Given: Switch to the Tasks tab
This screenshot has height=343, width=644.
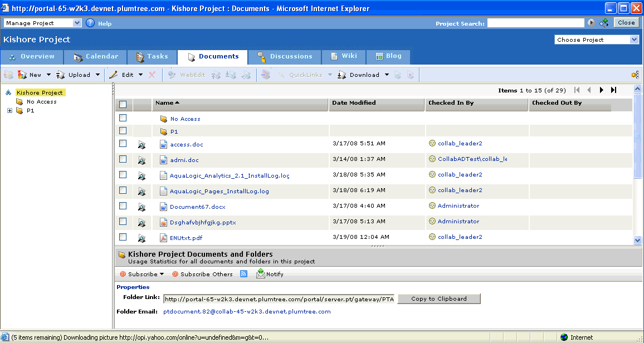Looking at the screenshot, I should pyautogui.click(x=152, y=57).
